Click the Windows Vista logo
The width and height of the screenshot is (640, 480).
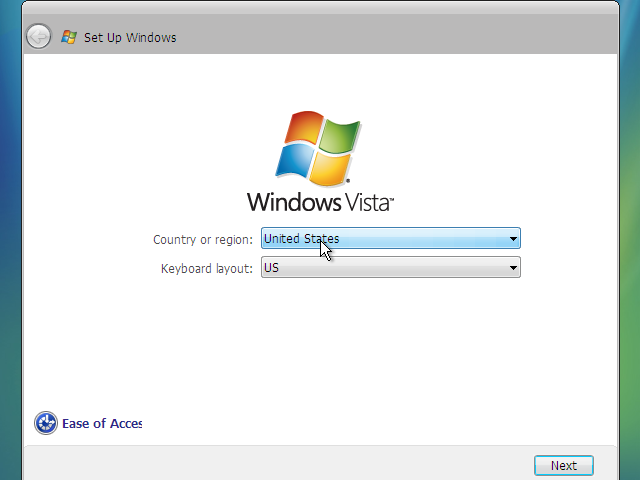pos(320,161)
